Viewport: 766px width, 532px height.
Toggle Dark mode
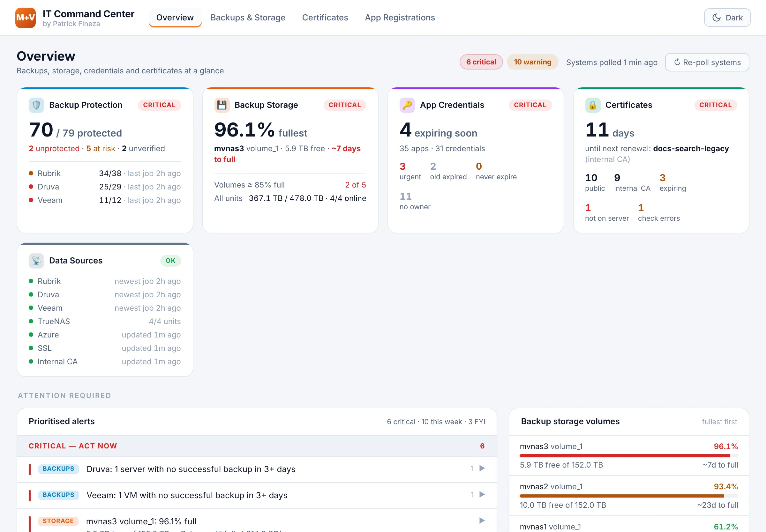click(727, 18)
